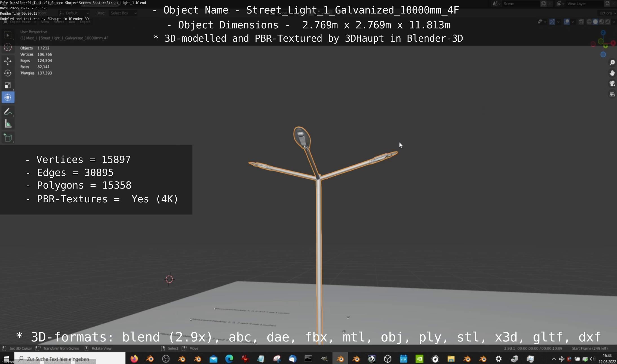Screen dimensions: 617x364
Task: Toggle the camera view gizmo
Action: [x=612, y=84]
